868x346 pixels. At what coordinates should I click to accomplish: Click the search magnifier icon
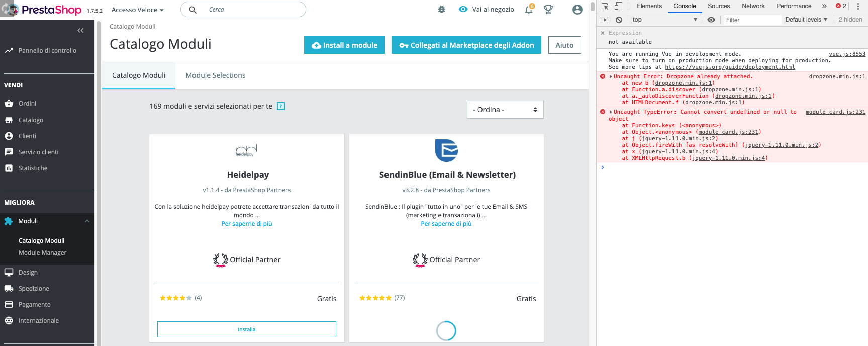pos(192,10)
